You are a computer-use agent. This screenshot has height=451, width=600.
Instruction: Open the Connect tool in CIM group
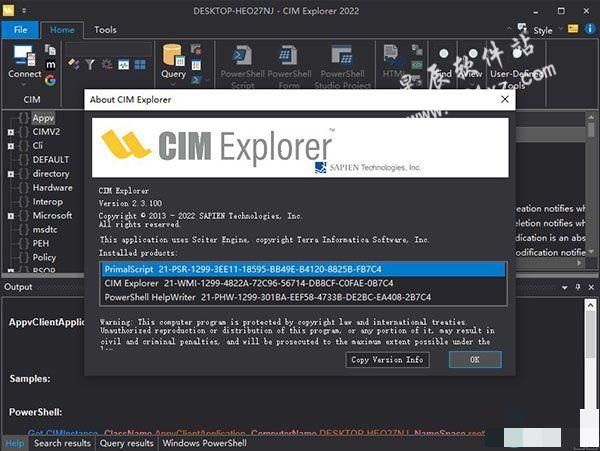pyautogui.click(x=24, y=61)
